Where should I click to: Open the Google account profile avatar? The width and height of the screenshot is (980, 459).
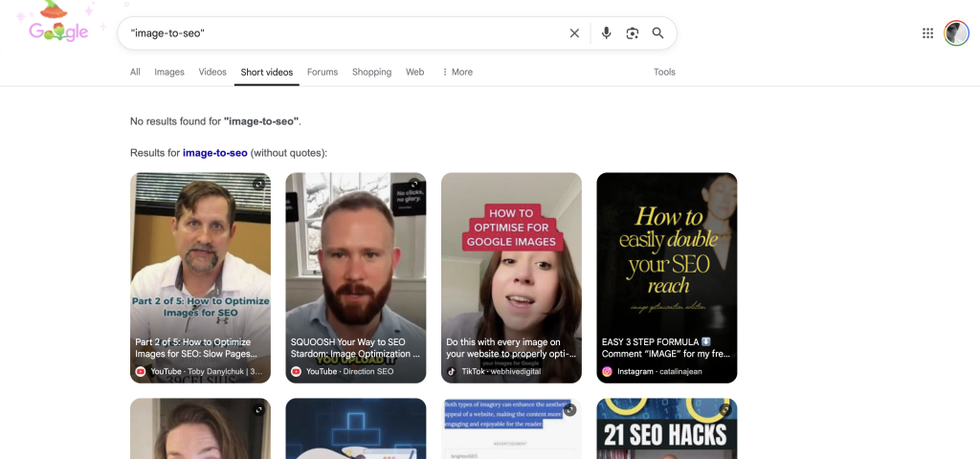pyautogui.click(x=956, y=33)
